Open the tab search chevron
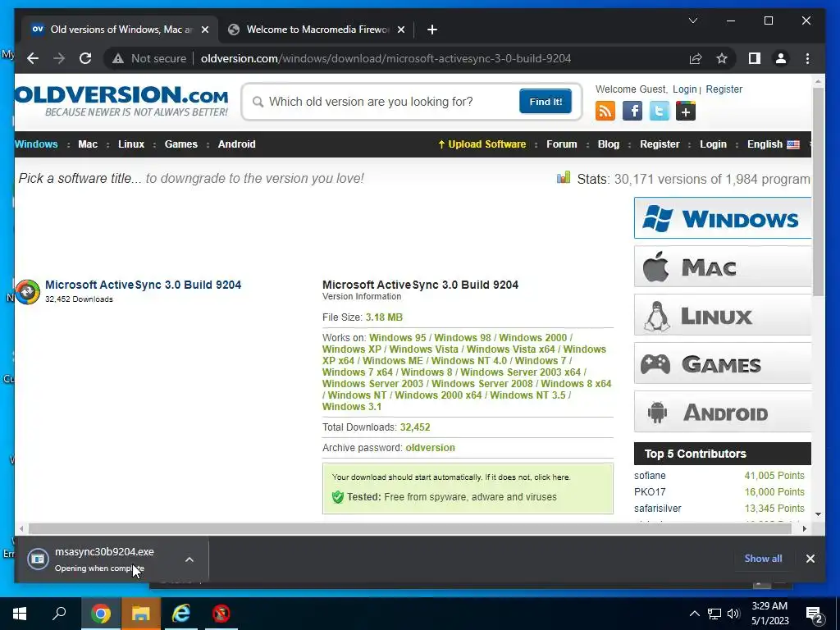This screenshot has height=630, width=840. click(692, 21)
